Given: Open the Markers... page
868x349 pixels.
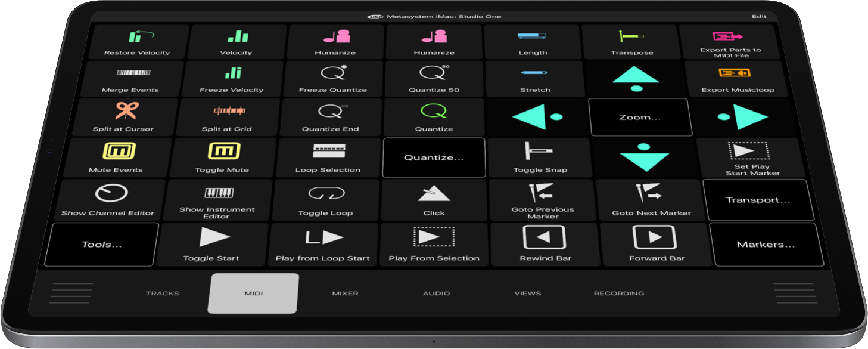Looking at the screenshot, I should (766, 244).
